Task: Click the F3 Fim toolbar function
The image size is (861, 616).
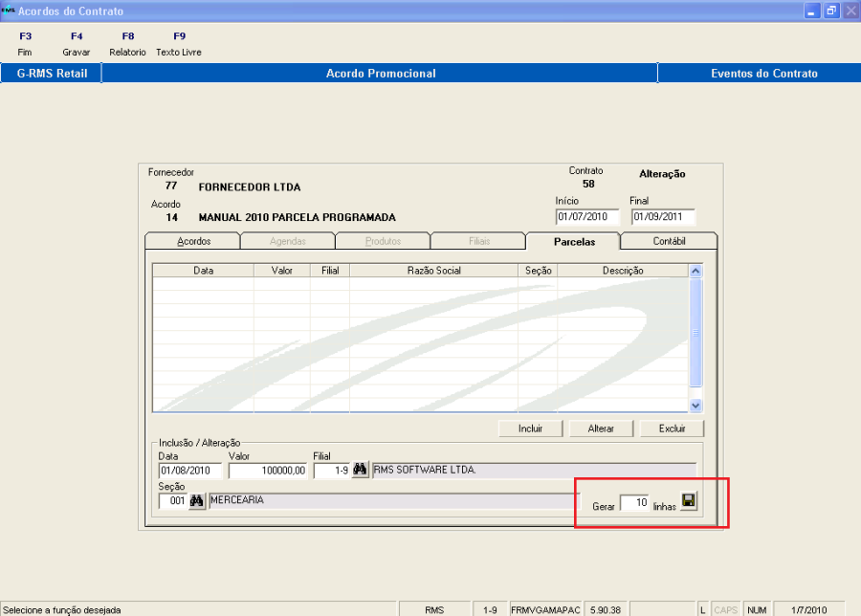Action: click(25, 44)
